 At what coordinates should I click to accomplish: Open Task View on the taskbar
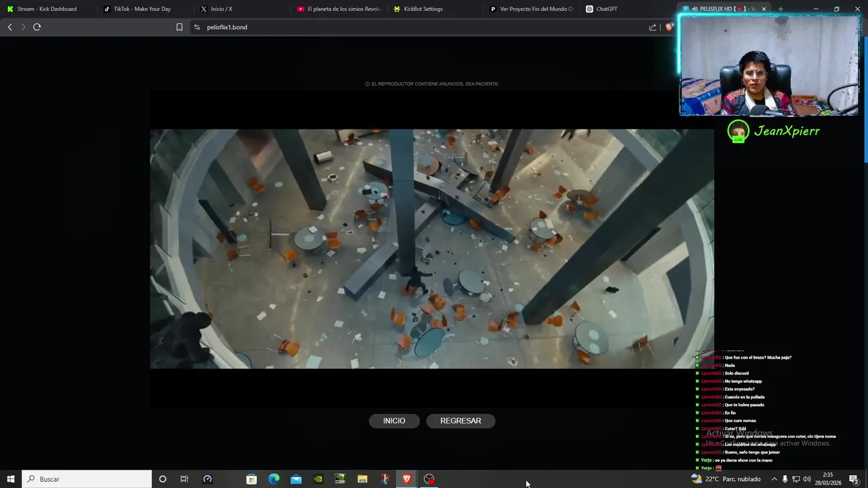[x=184, y=479]
